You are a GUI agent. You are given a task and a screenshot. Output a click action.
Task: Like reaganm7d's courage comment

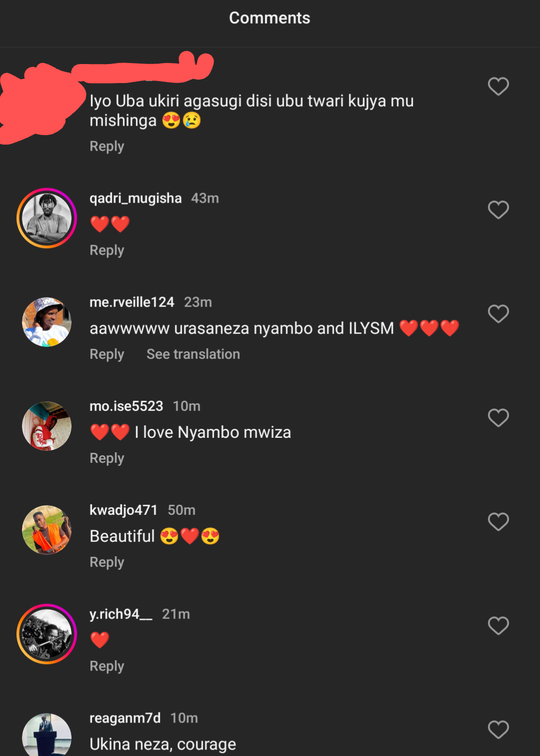click(498, 729)
